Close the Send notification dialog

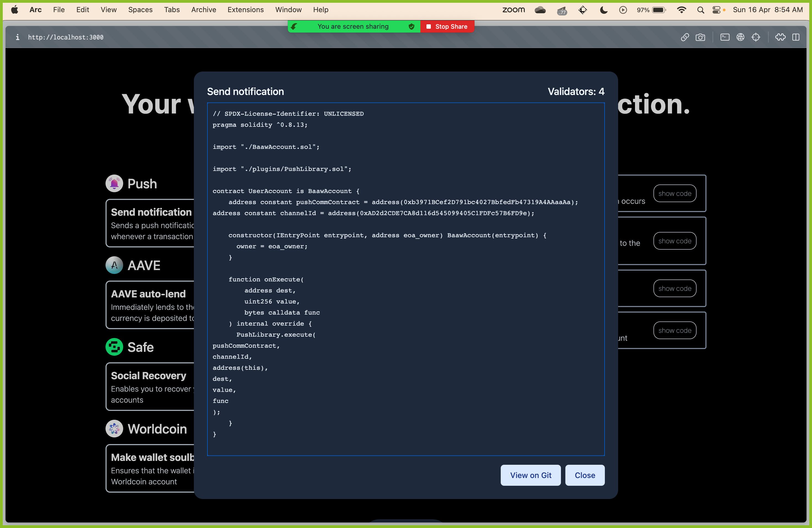point(585,475)
